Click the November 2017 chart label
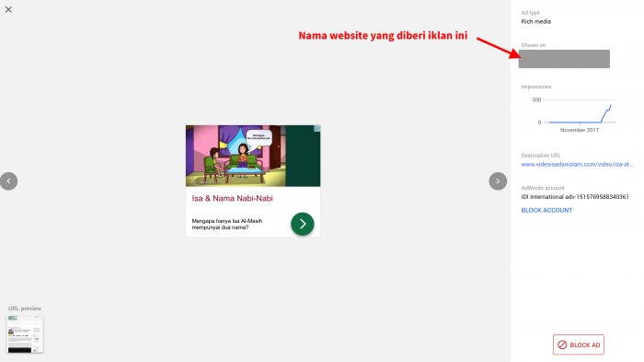The width and height of the screenshot is (644, 362). tap(580, 130)
